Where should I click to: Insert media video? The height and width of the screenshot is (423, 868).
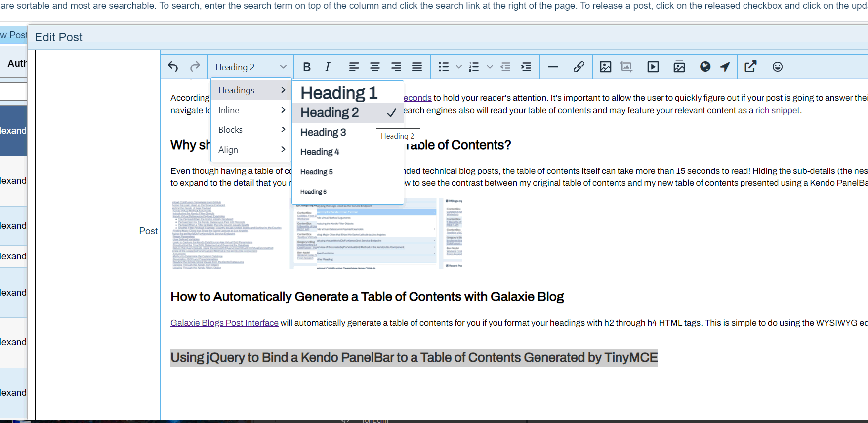(653, 67)
